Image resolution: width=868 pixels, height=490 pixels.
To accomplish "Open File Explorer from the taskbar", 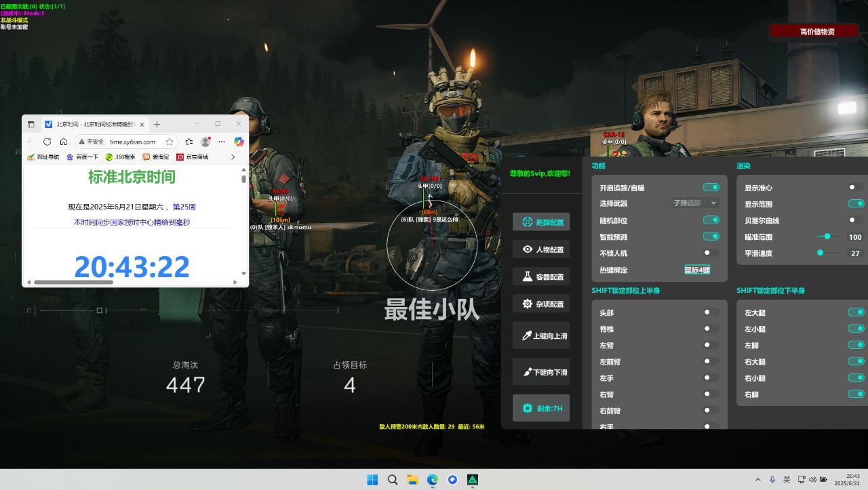I will [412, 480].
